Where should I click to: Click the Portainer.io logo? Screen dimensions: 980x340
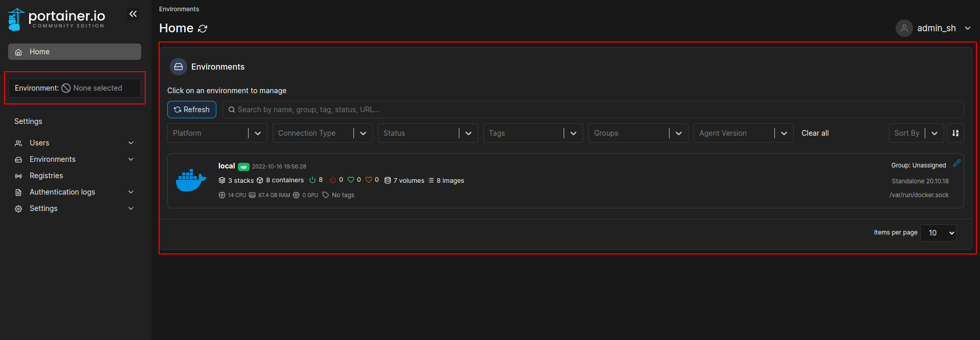(57, 19)
